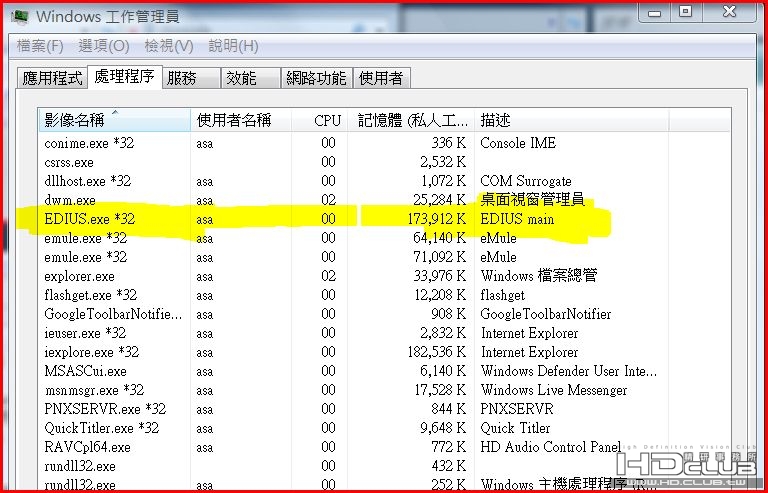This screenshot has height=493, width=768.
Task: Select the msnmsgr.exe *32 process
Action: [x=383, y=390]
